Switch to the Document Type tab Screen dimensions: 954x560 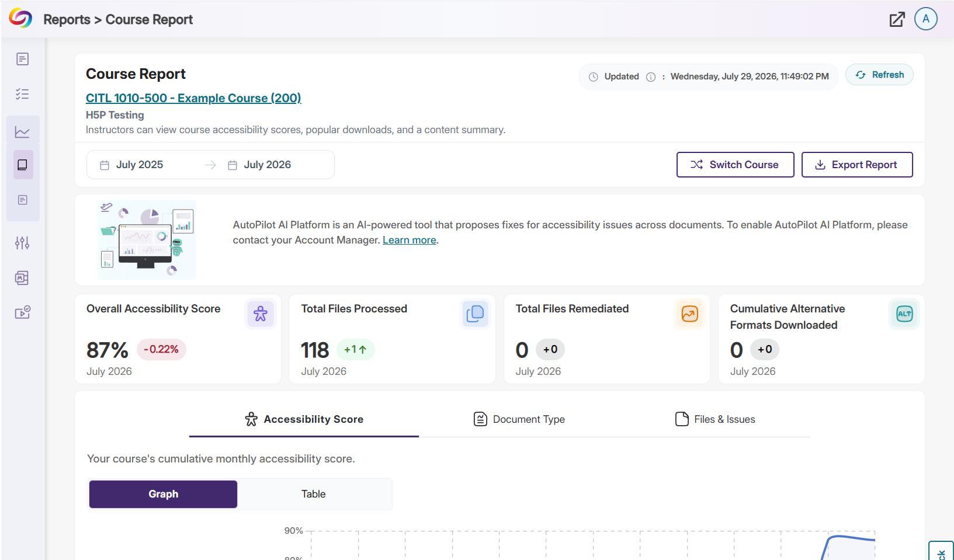tap(519, 419)
